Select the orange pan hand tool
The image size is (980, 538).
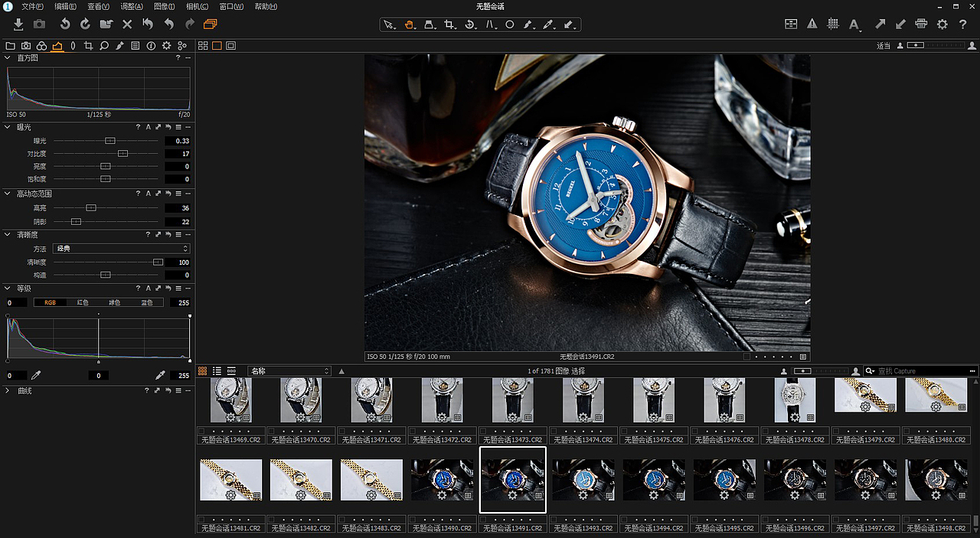[410, 25]
